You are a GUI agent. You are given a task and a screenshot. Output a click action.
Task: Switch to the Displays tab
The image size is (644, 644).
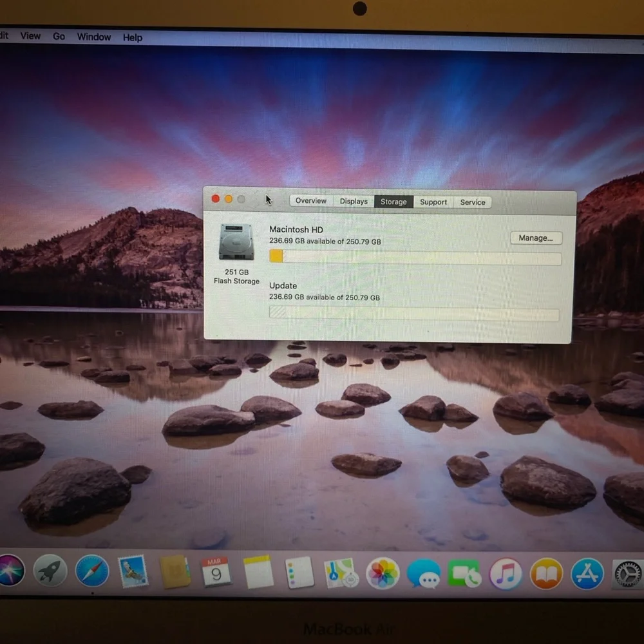pos(353,201)
